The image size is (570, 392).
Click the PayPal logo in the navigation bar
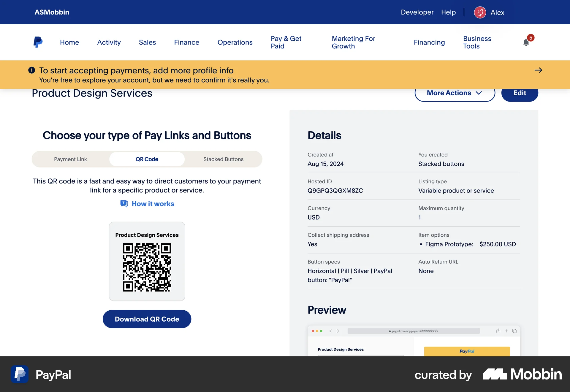coord(38,42)
